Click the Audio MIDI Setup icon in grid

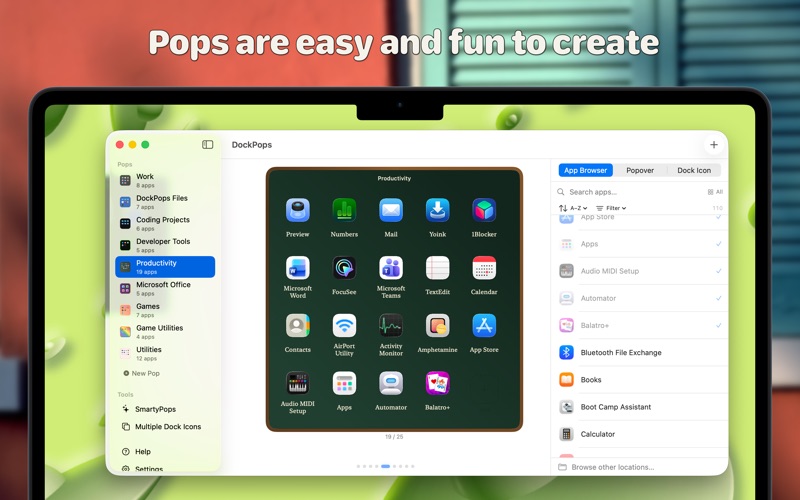(x=297, y=383)
